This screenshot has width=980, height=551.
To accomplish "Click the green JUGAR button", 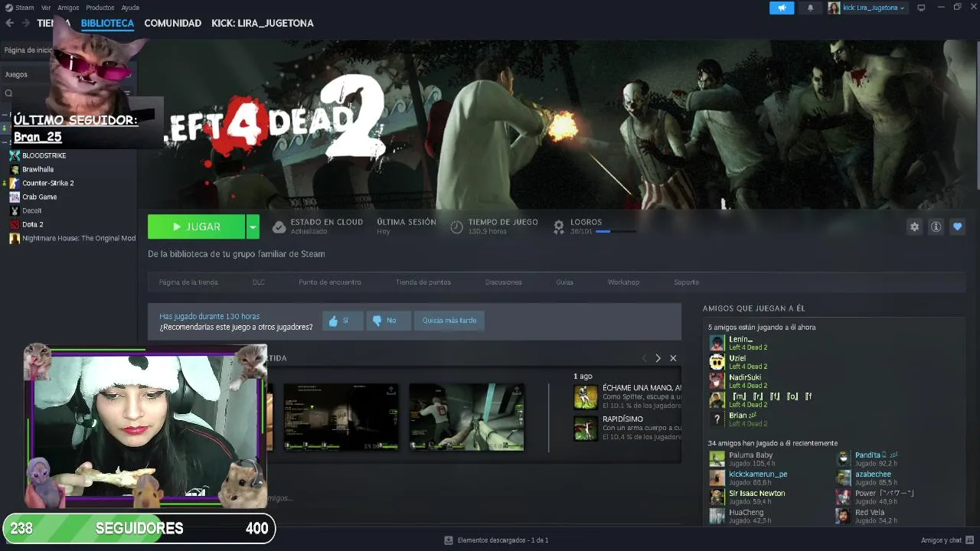I will (x=197, y=227).
